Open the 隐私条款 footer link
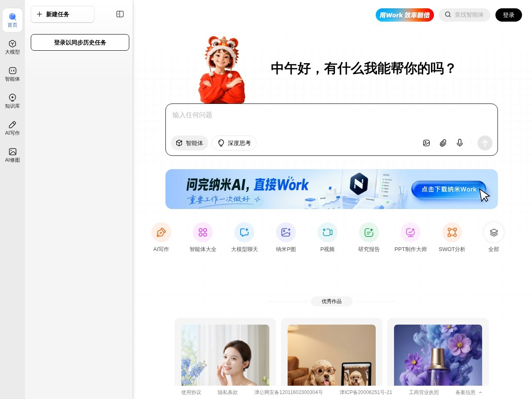532x399 pixels. tap(228, 392)
